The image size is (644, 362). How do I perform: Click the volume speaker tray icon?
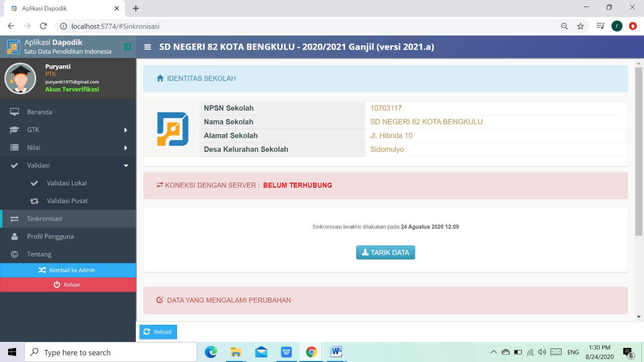542,352
